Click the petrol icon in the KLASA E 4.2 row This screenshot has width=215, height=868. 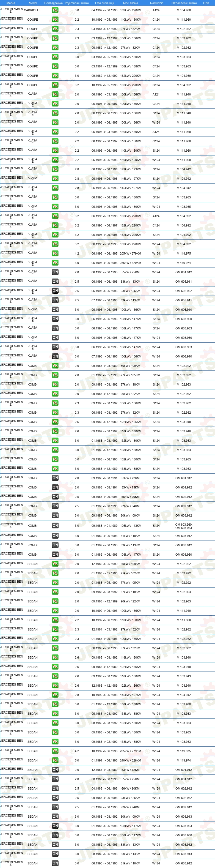(x=55, y=253)
